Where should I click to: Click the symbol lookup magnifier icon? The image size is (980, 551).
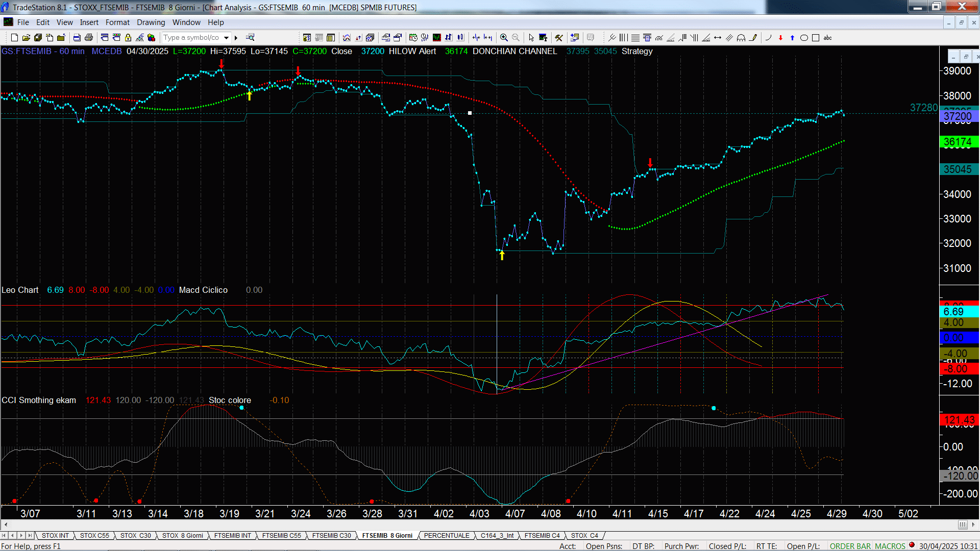coord(250,37)
